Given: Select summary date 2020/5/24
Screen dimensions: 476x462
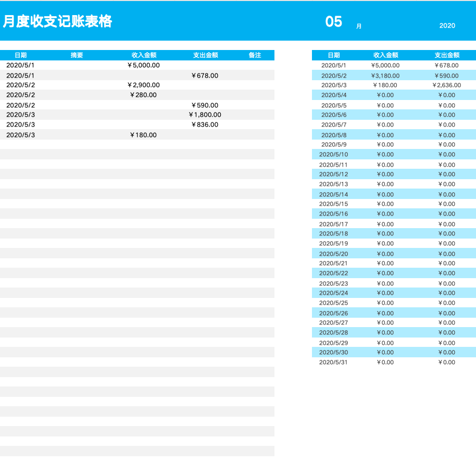Looking at the screenshot, I should click(334, 294).
